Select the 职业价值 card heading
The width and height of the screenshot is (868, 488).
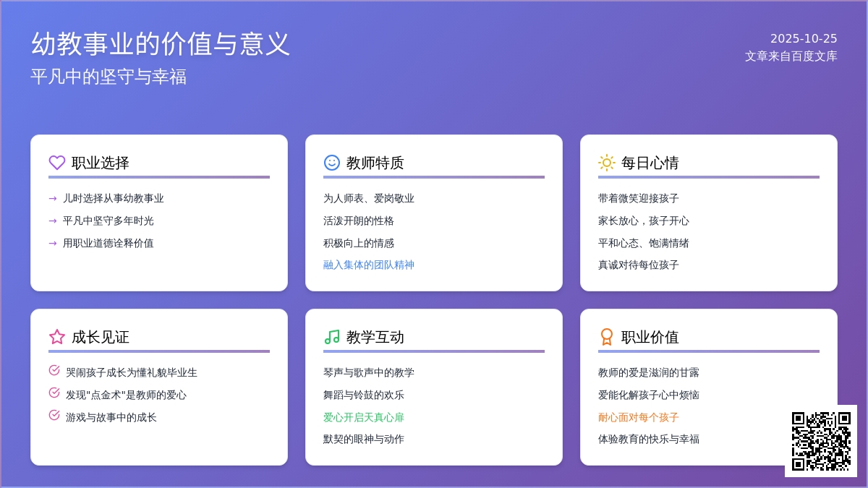650,338
